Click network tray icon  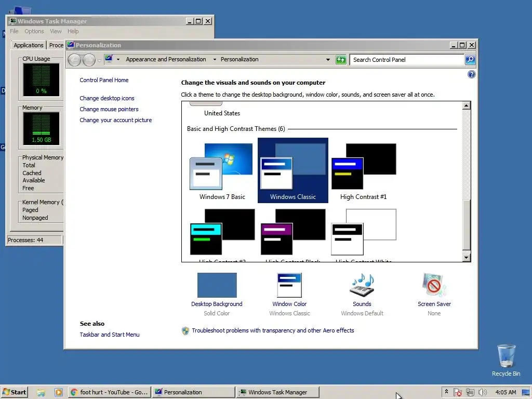click(x=470, y=392)
